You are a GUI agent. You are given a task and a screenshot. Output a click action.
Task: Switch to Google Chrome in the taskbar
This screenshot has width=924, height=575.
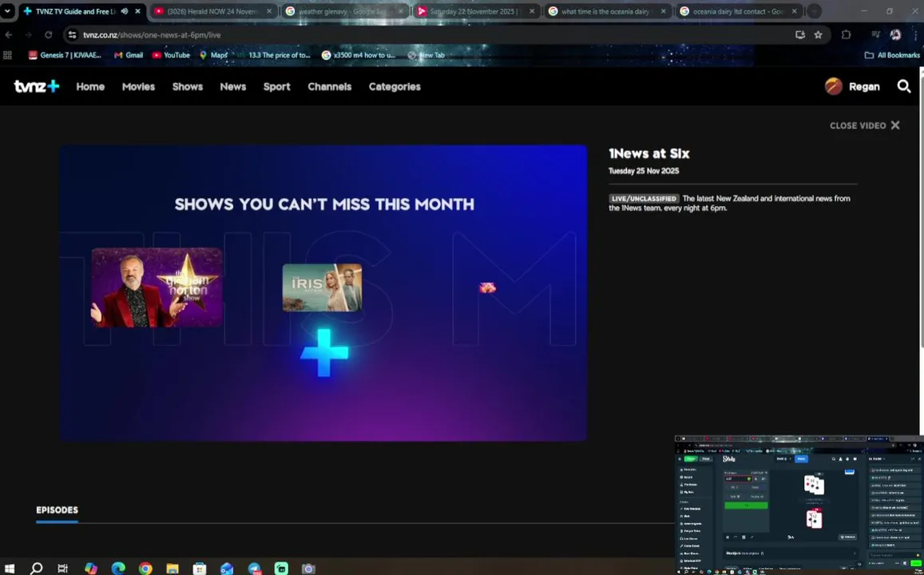point(145,569)
